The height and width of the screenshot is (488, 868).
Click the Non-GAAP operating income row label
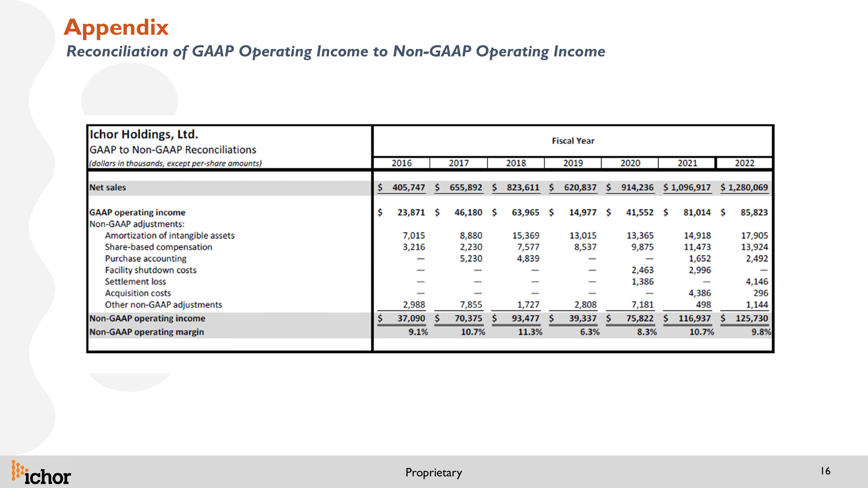(147, 318)
